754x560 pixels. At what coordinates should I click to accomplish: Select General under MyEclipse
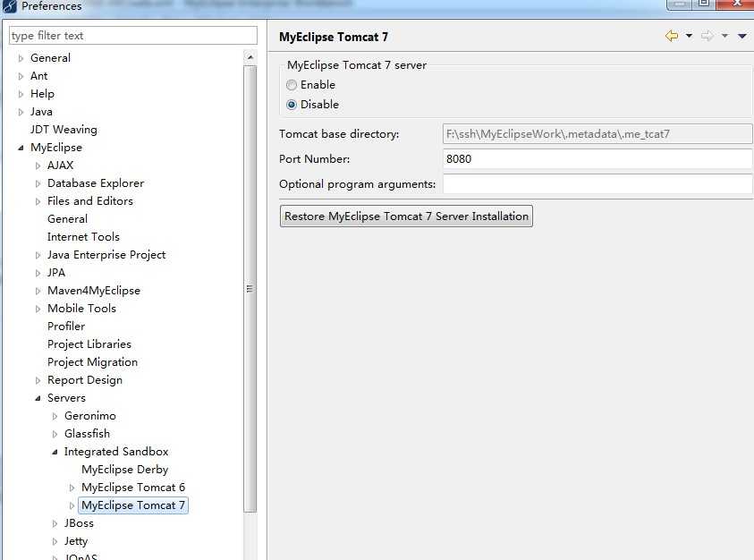[67, 219]
